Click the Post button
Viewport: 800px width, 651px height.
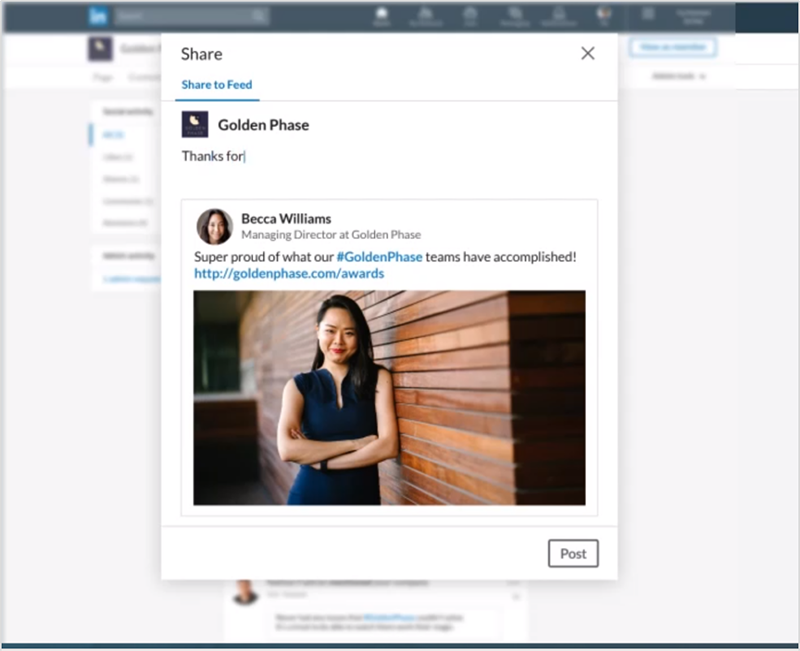[573, 554]
